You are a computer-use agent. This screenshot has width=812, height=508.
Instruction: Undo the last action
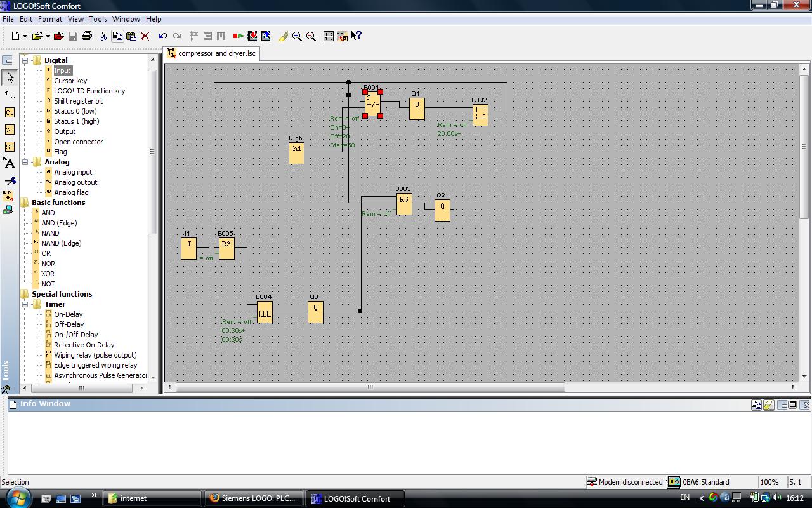(x=163, y=36)
